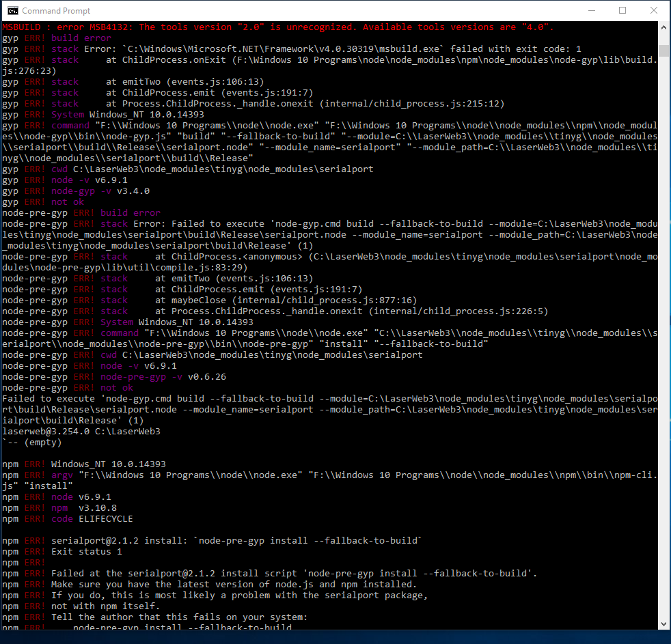The width and height of the screenshot is (671, 644).
Task: Click the 'gyp ERR! System Windows_NT 10.0.14393' line
Action: coord(103,115)
